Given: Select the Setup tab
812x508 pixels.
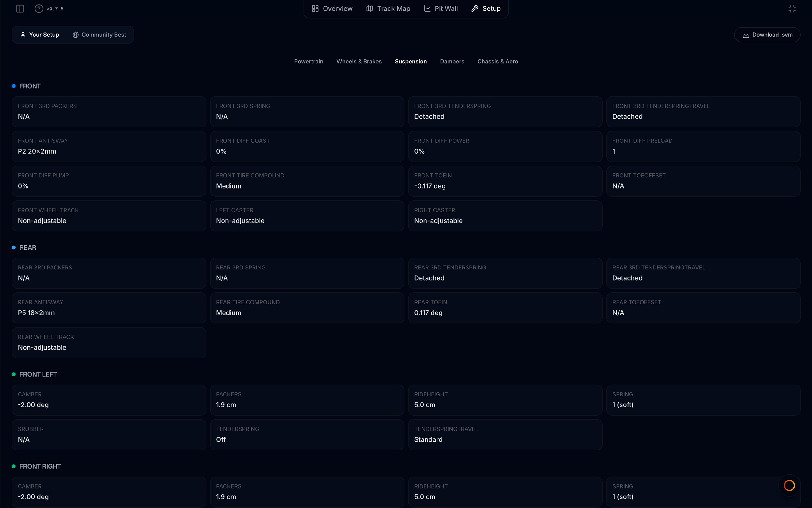Looking at the screenshot, I should (486, 9).
